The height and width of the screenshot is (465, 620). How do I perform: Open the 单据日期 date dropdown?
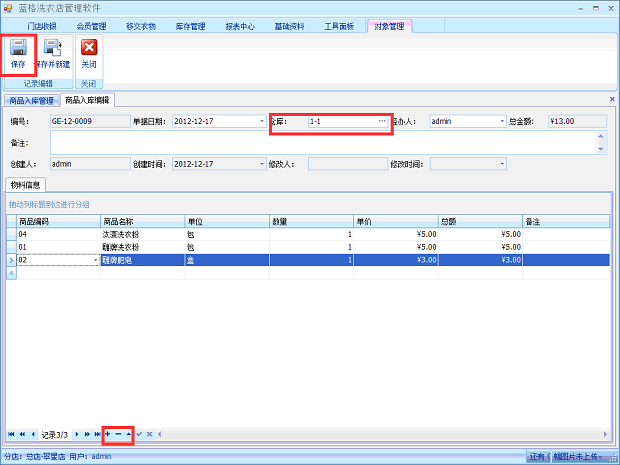click(x=262, y=121)
